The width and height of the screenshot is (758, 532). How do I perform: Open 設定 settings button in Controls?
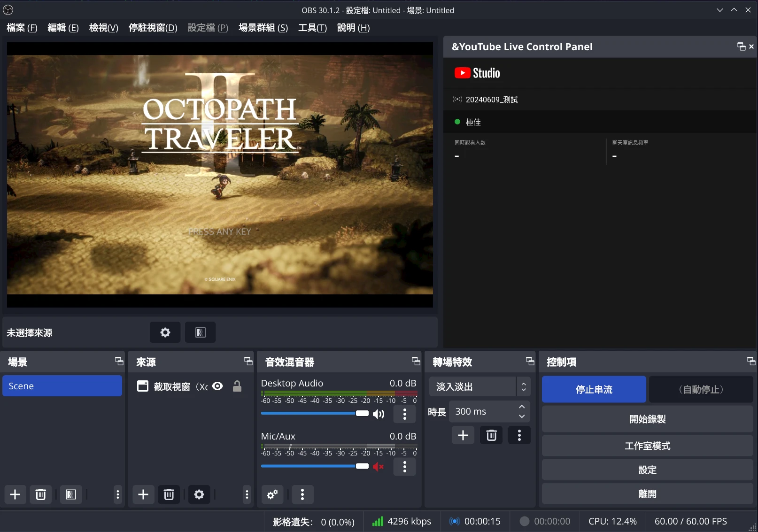pos(648,470)
